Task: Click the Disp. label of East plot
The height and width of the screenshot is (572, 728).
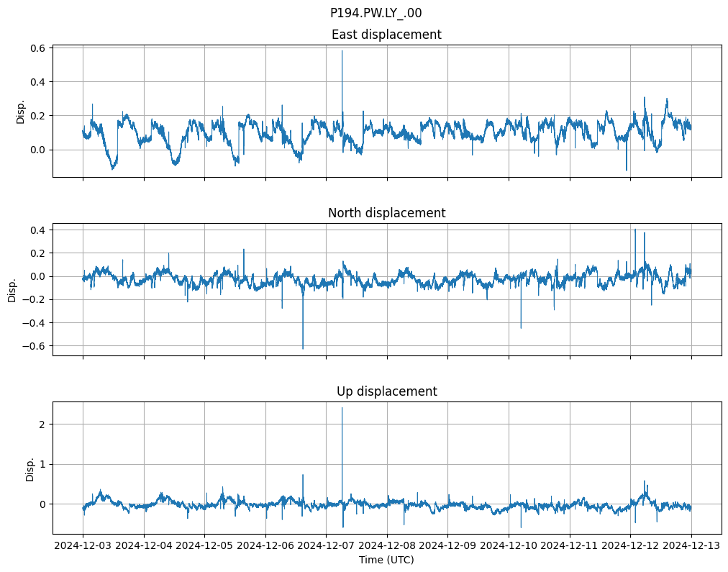Action: 21,112
